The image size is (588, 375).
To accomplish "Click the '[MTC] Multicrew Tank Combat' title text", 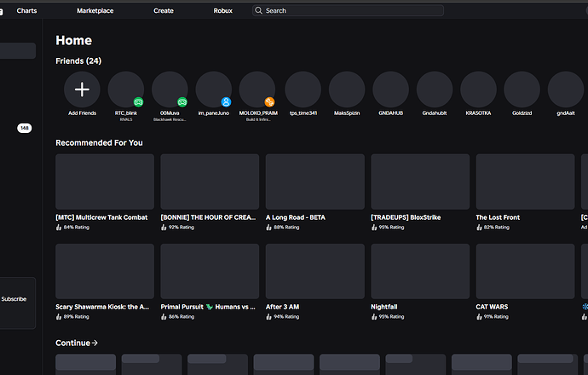I will (101, 217).
